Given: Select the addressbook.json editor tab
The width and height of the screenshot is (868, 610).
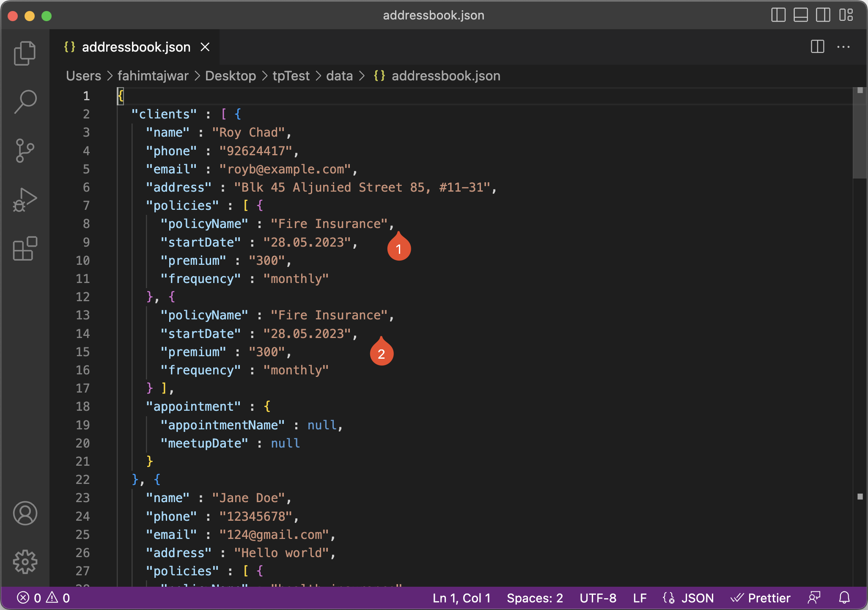Looking at the screenshot, I should (x=135, y=47).
